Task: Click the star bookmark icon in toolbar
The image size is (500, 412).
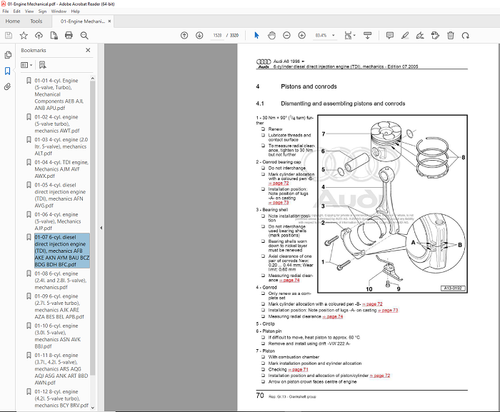Action: pyautogui.click(x=23, y=35)
